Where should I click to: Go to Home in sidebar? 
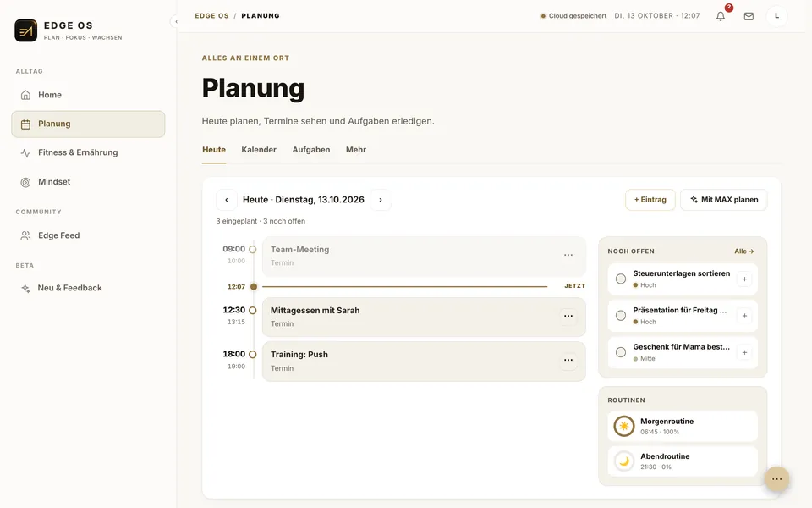click(x=88, y=95)
